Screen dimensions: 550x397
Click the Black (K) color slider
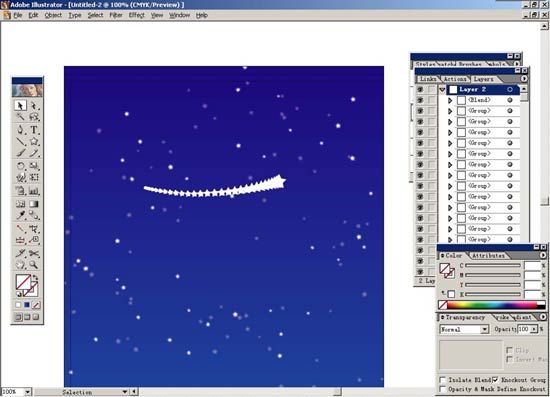(x=493, y=294)
